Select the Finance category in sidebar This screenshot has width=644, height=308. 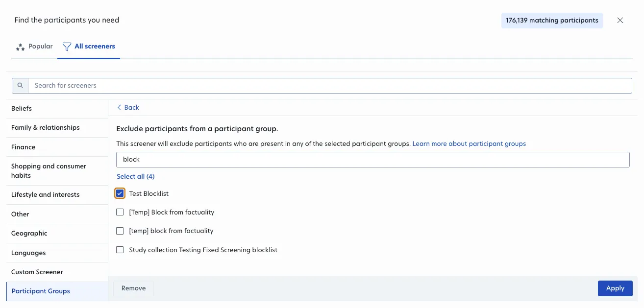click(23, 147)
